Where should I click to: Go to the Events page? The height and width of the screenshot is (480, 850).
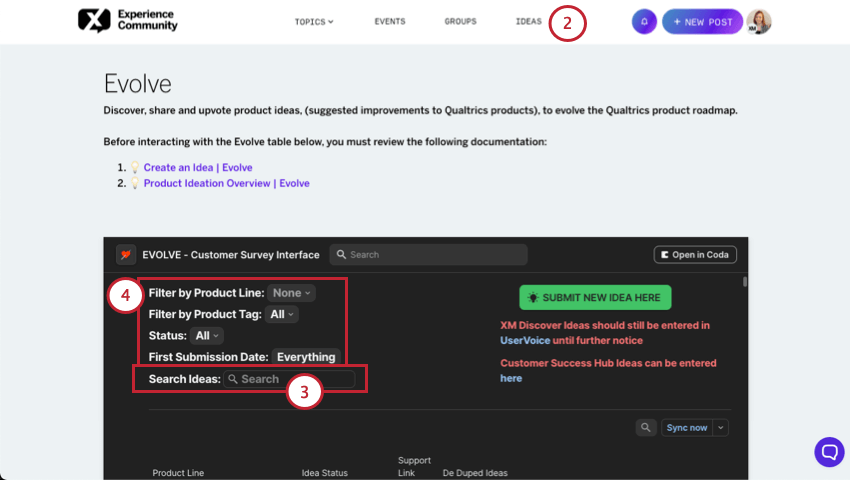pyautogui.click(x=390, y=21)
